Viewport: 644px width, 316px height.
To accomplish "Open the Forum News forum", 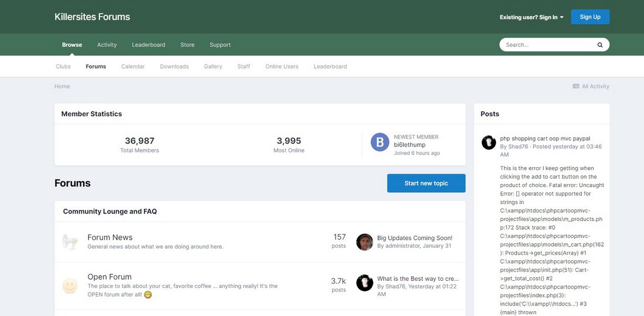I will [110, 237].
